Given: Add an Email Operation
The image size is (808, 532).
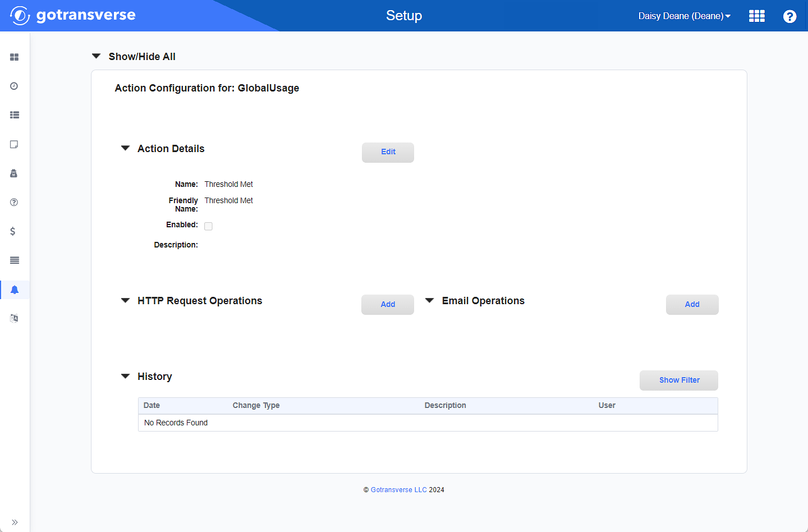Looking at the screenshot, I should 692,304.
